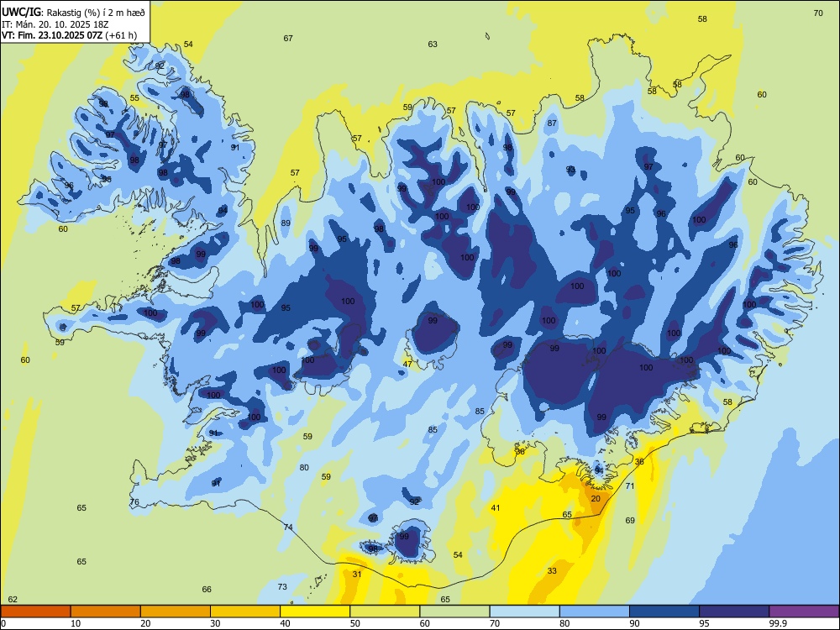Viewport: 840px width, 630px height.
Task: Click the value 74 on the southwest coast
Action: pyautogui.click(x=288, y=528)
